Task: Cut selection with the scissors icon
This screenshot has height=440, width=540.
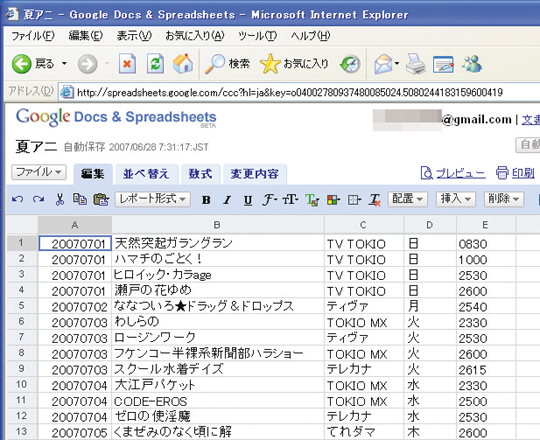Action: coord(60,199)
